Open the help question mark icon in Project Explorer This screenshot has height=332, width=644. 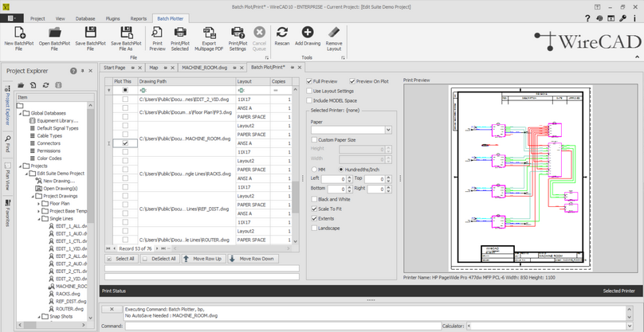73,71
